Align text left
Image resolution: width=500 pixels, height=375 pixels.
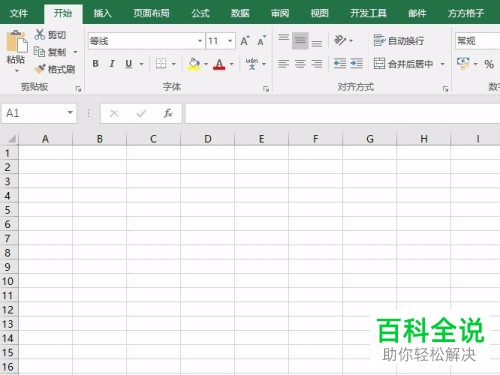pos(284,63)
